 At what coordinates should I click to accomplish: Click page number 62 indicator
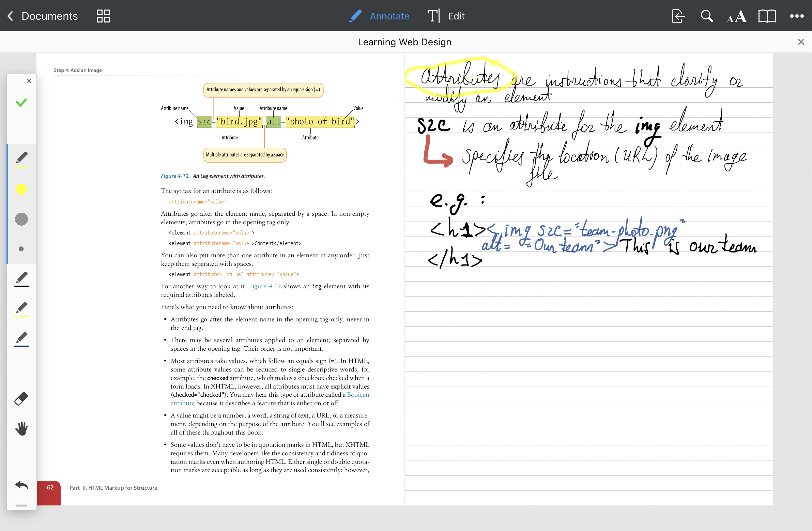coord(49,488)
